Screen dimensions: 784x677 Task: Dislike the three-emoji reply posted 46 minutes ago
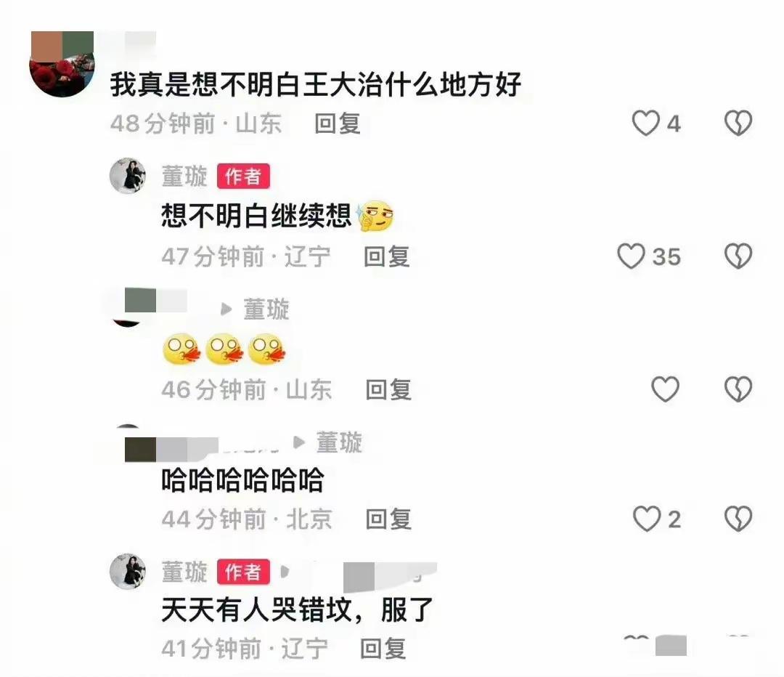[x=738, y=389]
